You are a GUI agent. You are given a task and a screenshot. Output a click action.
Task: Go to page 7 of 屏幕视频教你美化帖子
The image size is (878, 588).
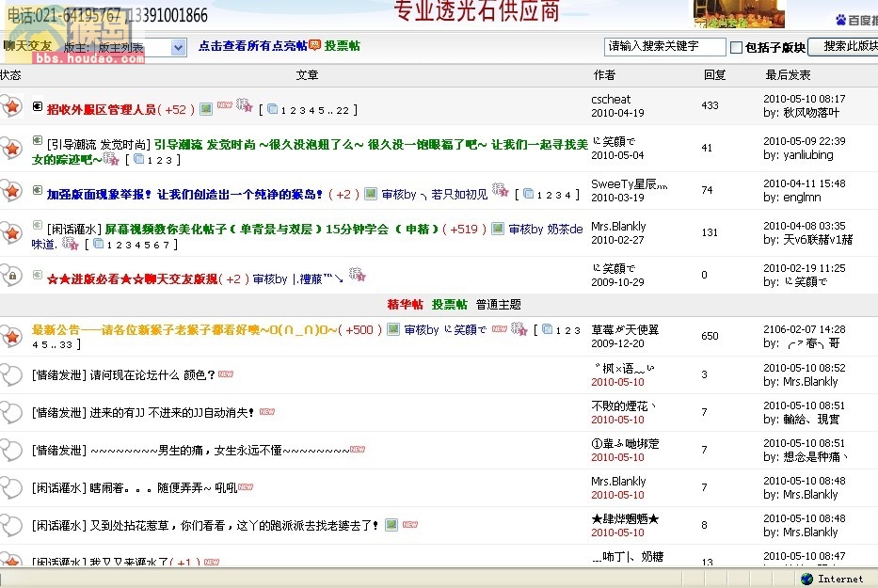[x=166, y=245]
